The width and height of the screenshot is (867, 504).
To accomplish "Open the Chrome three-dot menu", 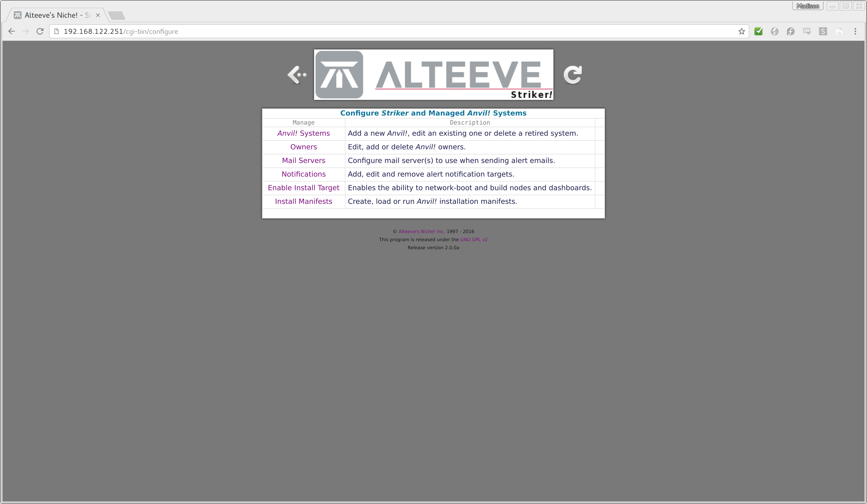I will pos(855,31).
